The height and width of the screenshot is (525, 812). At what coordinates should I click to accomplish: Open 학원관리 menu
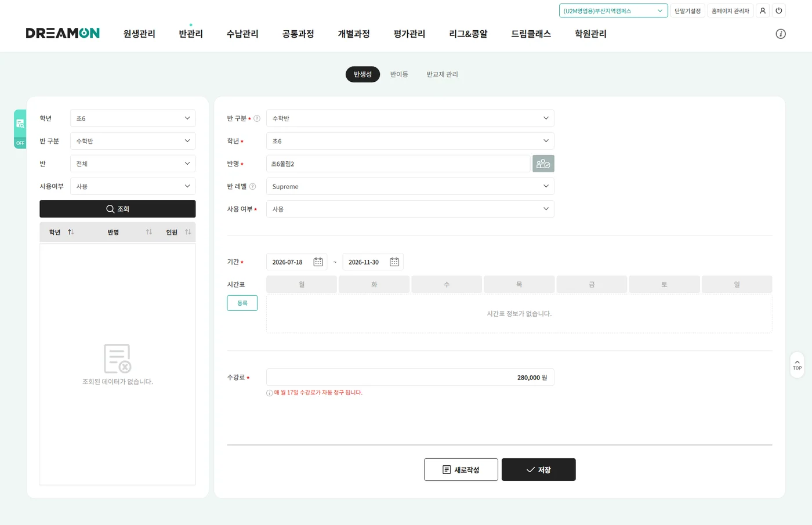tap(590, 34)
